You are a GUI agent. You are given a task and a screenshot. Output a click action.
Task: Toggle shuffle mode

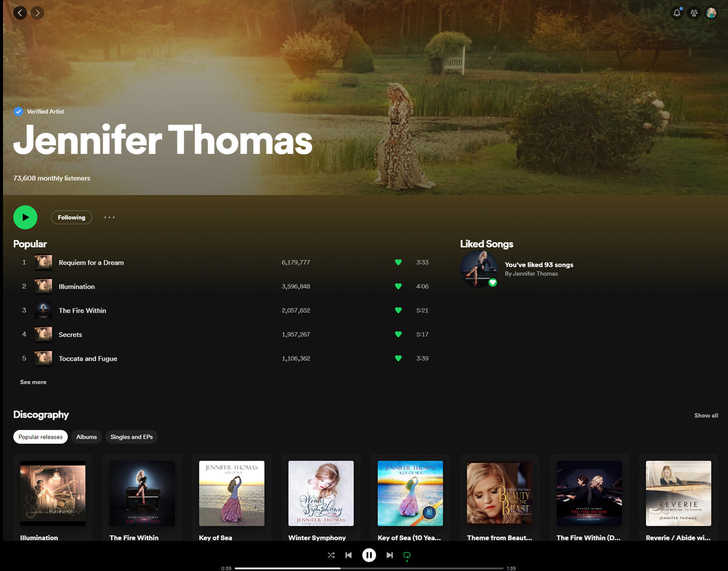[x=331, y=555]
